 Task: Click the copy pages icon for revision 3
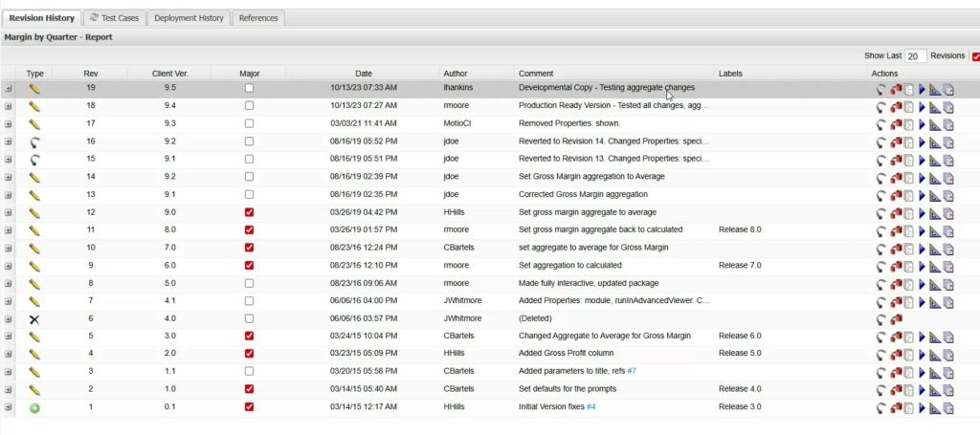click(x=948, y=373)
